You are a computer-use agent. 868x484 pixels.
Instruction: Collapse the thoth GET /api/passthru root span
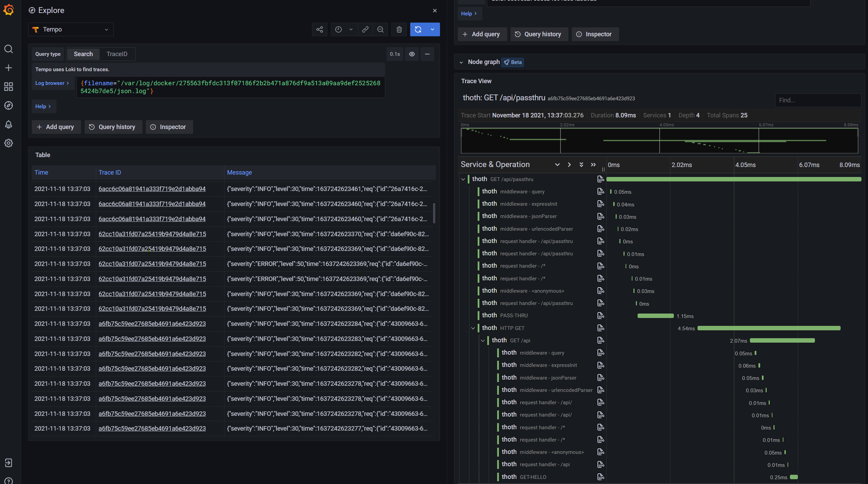click(463, 179)
